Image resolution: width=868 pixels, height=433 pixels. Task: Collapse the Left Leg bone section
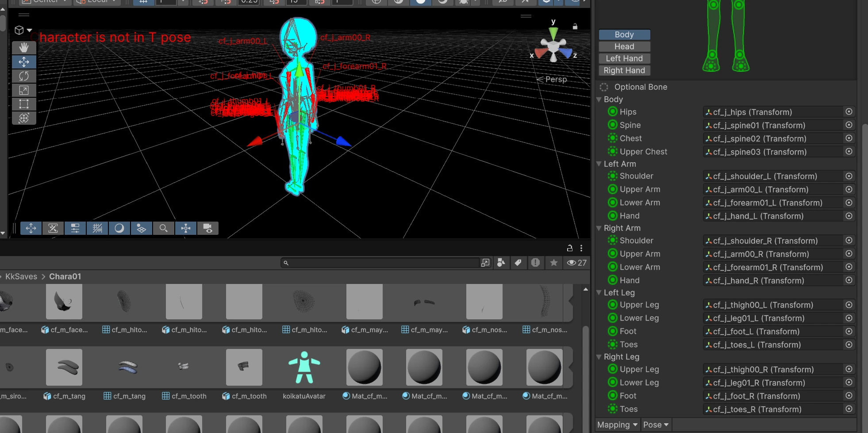tap(599, 292)
